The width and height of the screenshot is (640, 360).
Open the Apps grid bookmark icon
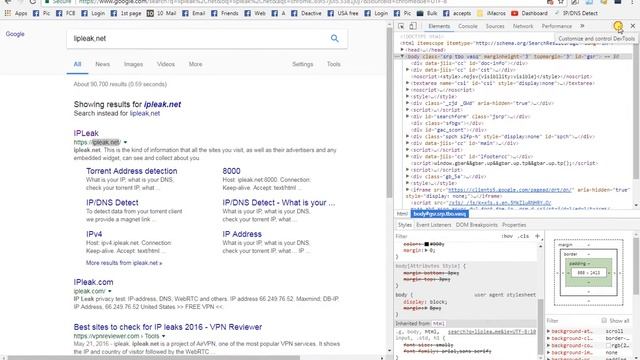click(x=7, y=13)
